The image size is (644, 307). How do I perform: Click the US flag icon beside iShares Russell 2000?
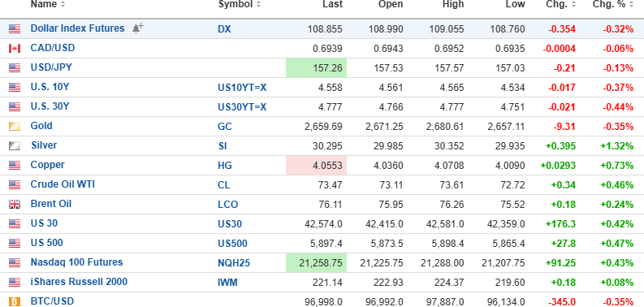click(15, 283)
